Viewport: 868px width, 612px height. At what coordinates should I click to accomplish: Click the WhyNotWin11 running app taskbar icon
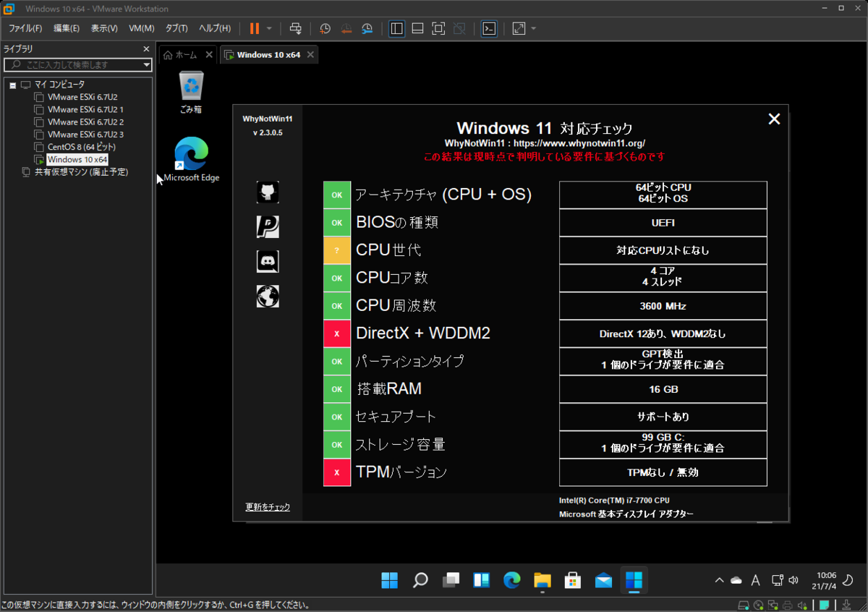pyautogui.click(x=634, y=579)
